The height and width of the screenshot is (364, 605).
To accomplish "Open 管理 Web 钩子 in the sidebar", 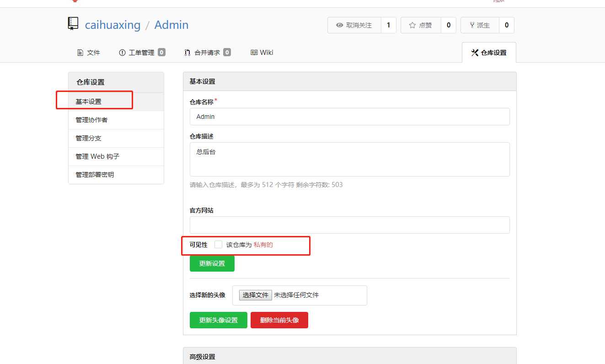I will pos(116,156).
